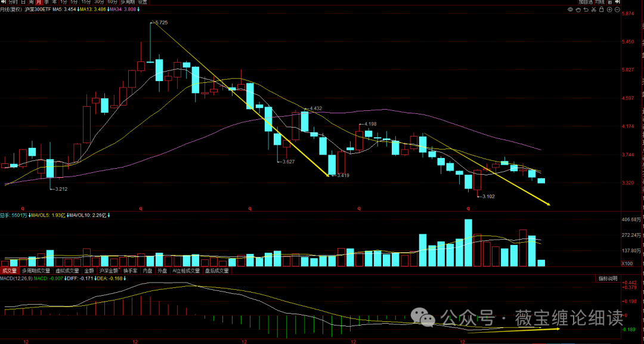Click the MAVOL10: 2.26亿 value
The width and height of the screenshot is (644, 344).
click(87, 215)
